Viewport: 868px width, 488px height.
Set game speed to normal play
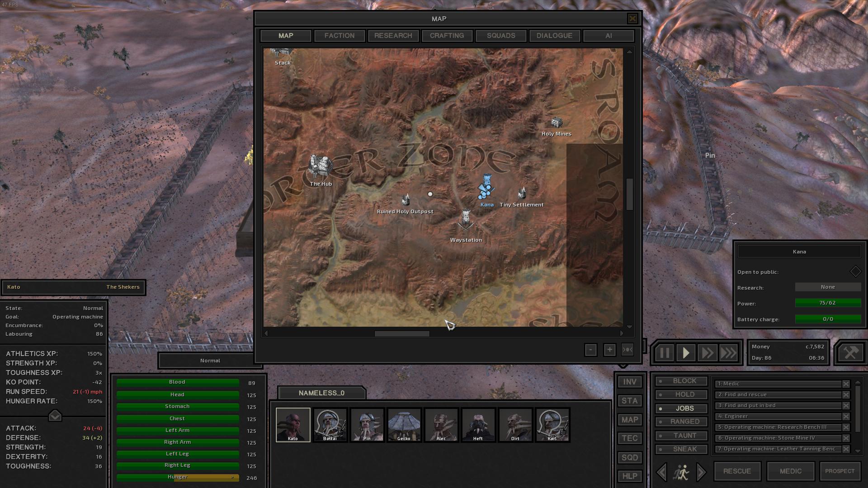click(686, 353)
